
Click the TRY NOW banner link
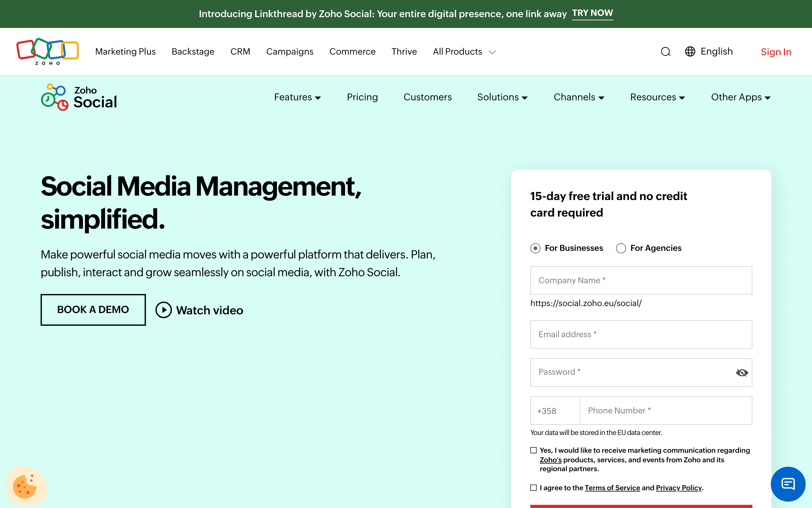pyautogui.click(x=593, y=13)
